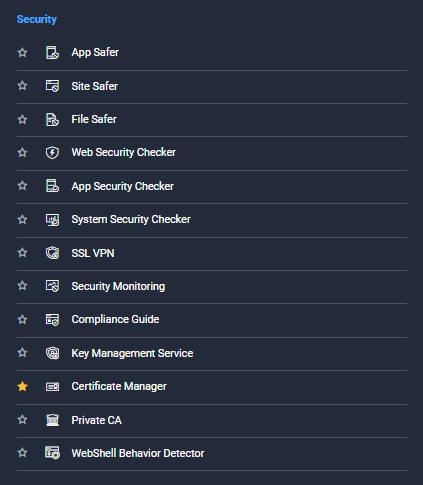Toggle the favorite star for SSL VPN

22,253
